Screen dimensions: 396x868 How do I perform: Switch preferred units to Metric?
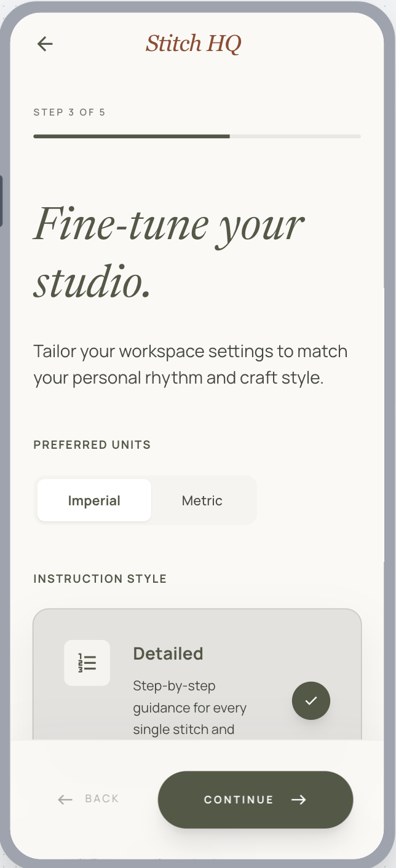[202, 500]
